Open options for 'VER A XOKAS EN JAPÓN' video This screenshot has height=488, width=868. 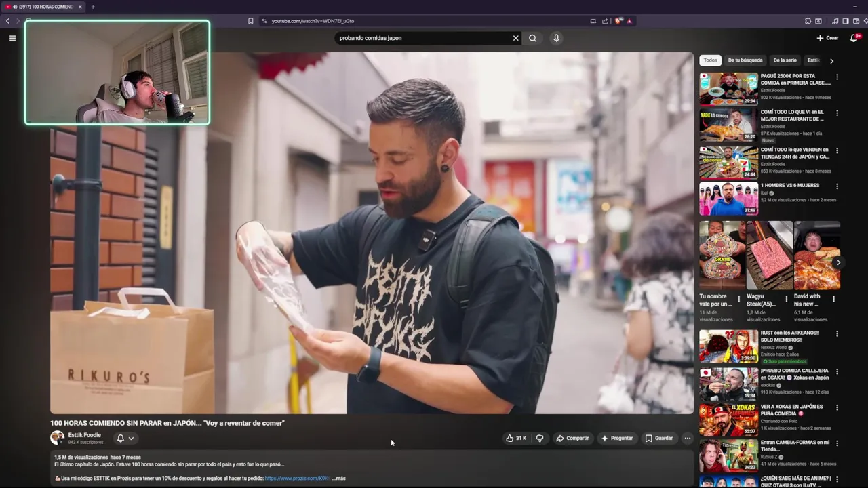click(x=837, y=408)
